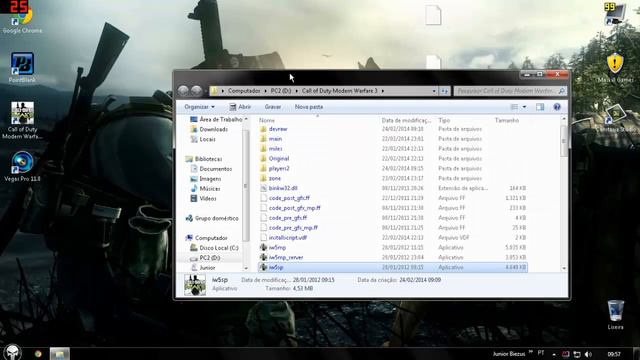Select Bibliotecas in navigation pane
Image resolution: width=640 pixels, height=360 pixels.
pyautogui.click(x=204, y=159)
